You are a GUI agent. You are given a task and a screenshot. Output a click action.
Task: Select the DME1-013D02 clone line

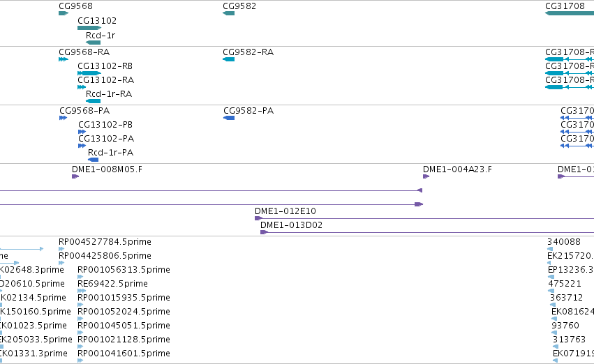(x=427, y=232)
